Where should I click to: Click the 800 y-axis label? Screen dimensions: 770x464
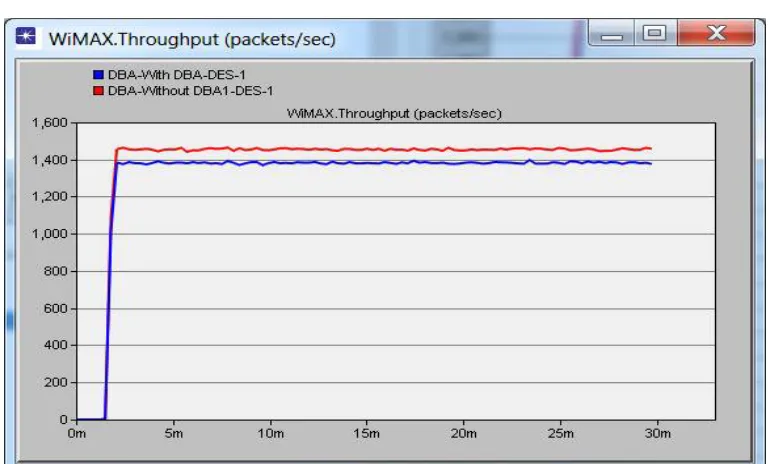click(x=55, y=271)
